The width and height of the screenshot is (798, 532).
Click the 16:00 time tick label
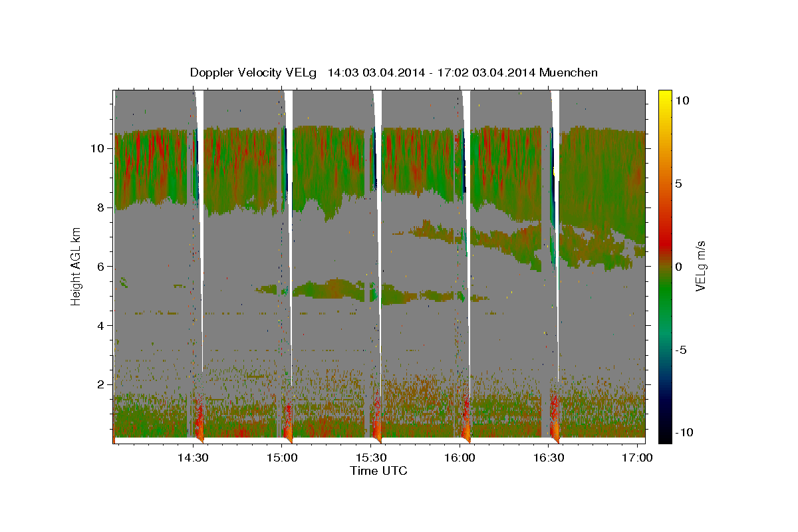[x=460, y=458]
